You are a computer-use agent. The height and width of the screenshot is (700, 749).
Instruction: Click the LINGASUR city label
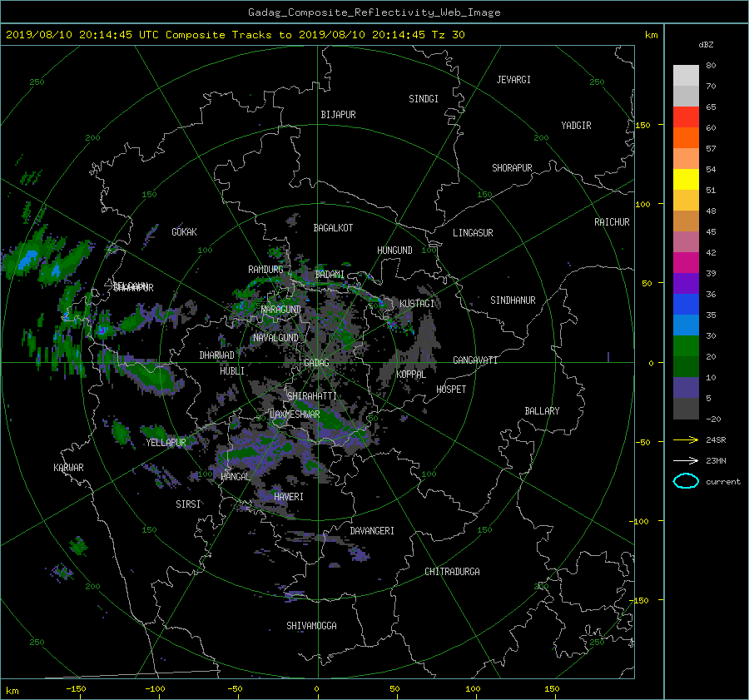(x=473, y=233)
